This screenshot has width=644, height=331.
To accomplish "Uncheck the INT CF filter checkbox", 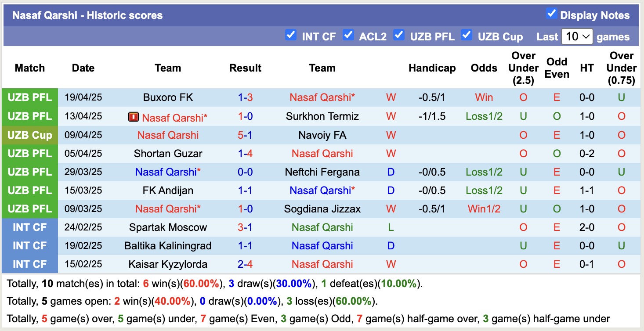I will tap(290, 35).
